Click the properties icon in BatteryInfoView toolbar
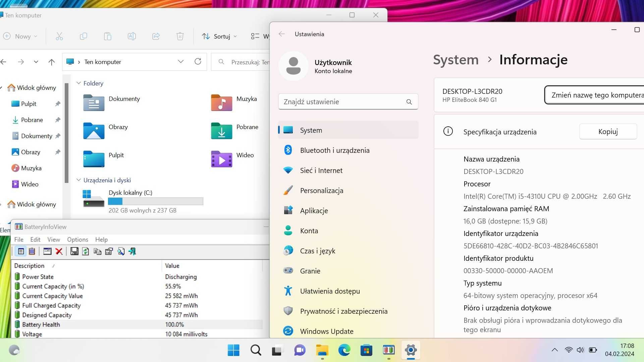This screenshot has height=362, width=644. (109, 251)
